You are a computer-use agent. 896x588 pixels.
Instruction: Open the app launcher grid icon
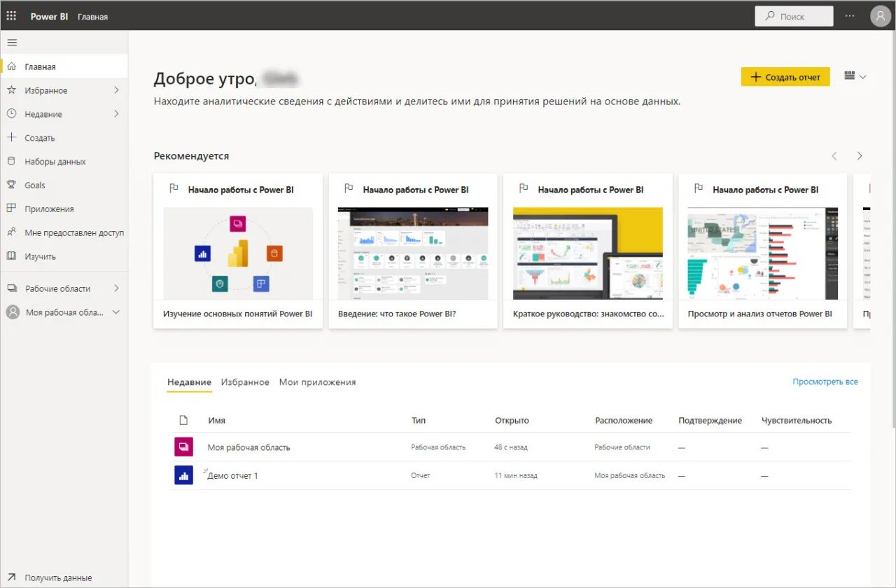(11, 15)
